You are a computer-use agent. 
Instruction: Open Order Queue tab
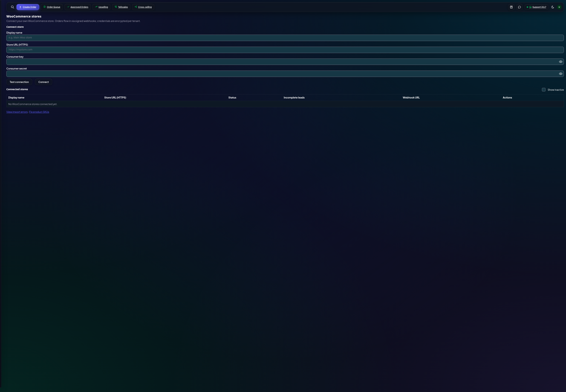(52, 7)
